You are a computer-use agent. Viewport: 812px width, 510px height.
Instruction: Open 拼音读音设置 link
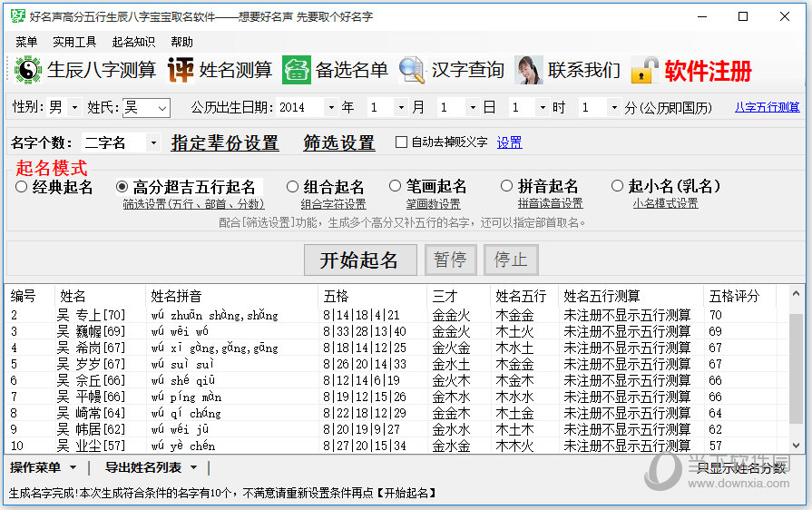click(551, 203)
